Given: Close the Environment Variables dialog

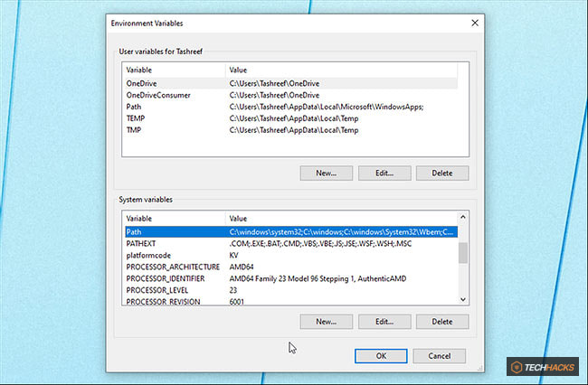Looking at the screenshot, I should coord(475,23).
